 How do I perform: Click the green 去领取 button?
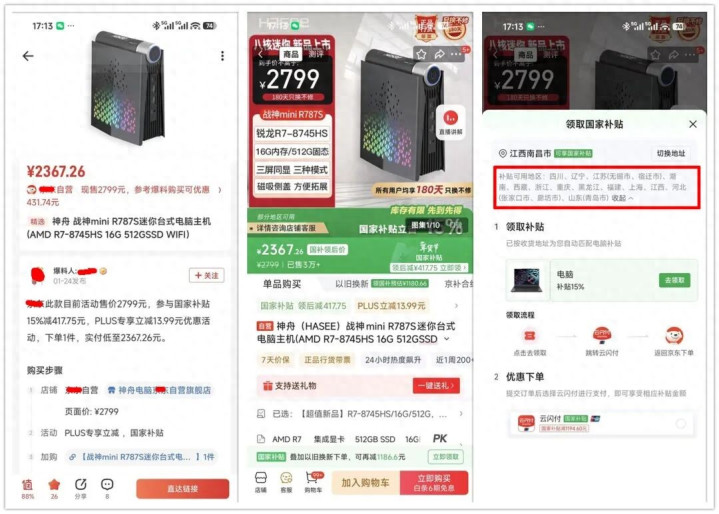[675, 280]
